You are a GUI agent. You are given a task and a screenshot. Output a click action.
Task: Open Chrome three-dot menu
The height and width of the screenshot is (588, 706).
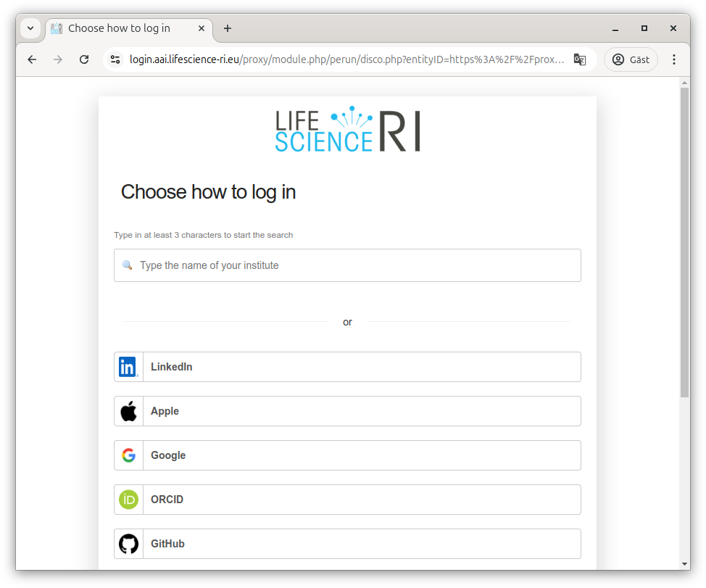click(x=673, y=59)
